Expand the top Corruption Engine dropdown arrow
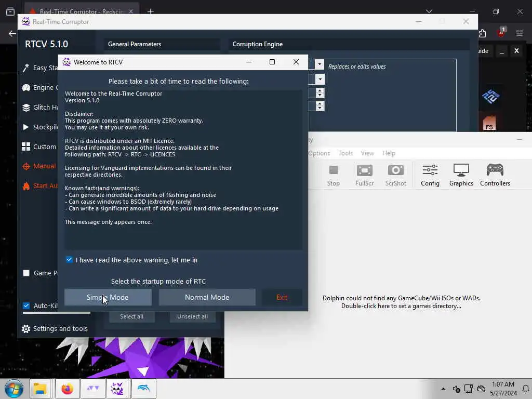This screenshot has width=532, height=399. pyautogui.click(x=320, y=64)
